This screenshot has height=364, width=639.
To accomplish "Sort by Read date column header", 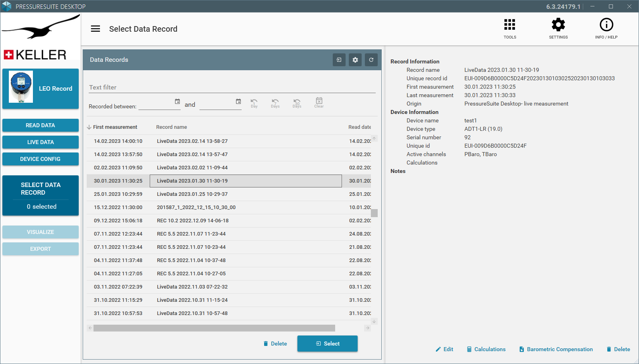I will click(x=359, y=127).
